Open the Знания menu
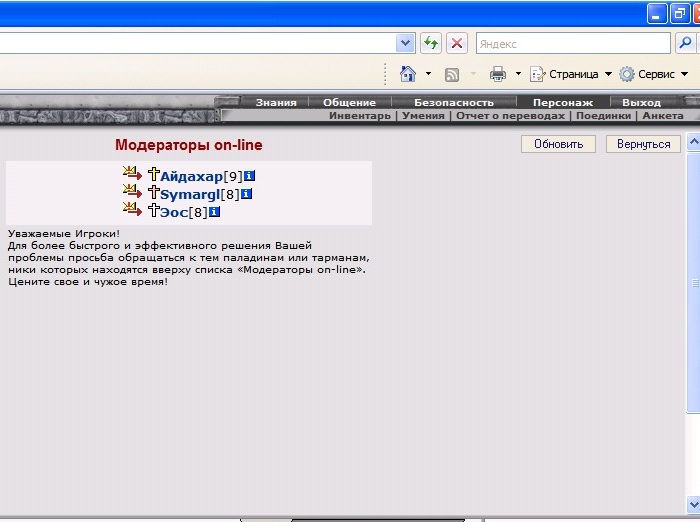 pyautogui.click(x=276, y=103)
